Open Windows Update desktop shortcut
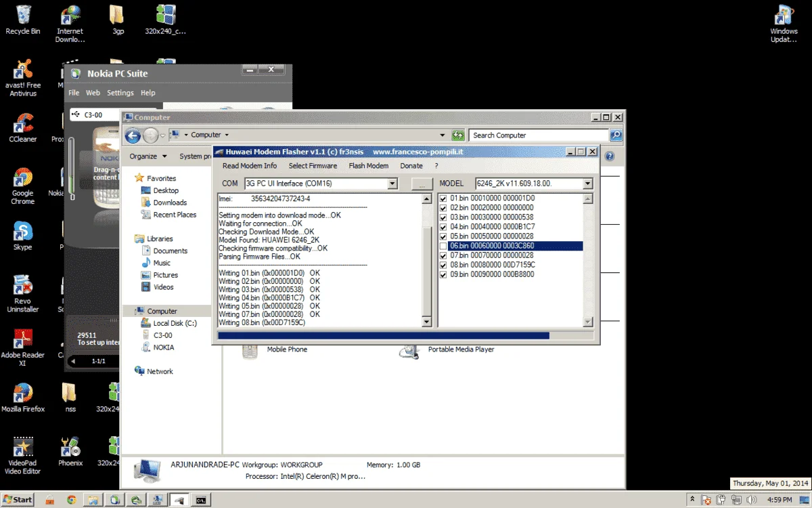The image size is (812, 508). (x=784, y=24)
